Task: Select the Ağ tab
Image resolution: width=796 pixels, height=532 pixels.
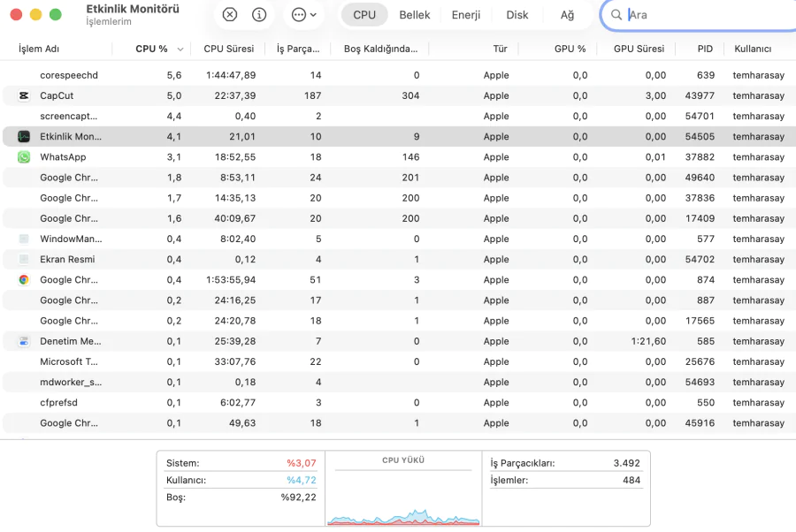Action: coord(567,15)
